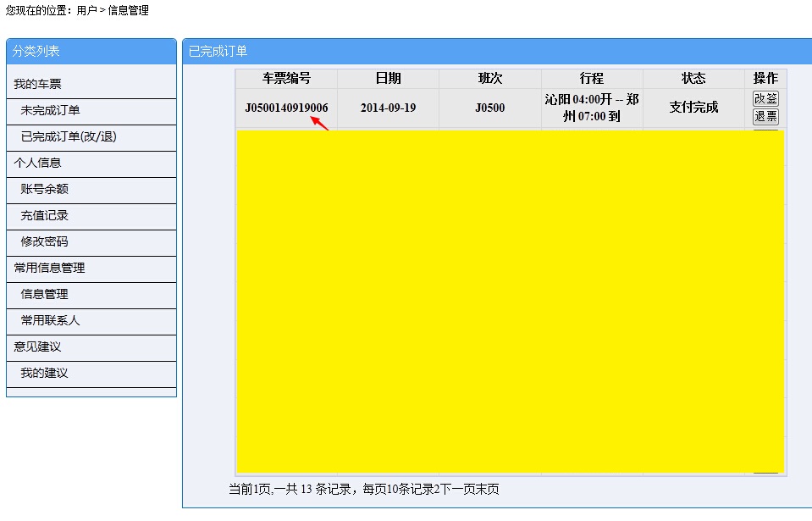
Task: Select 信息管理 under 常用信息管理
Action: pyautogui.click(x=44, y=294)
